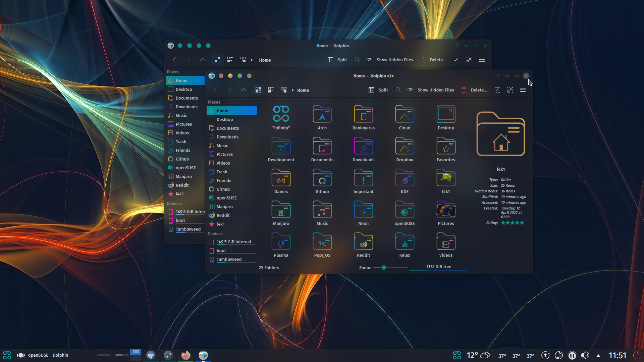Open the openSUSE application launcher
644x362 pixels.
(x=7, y=355)
